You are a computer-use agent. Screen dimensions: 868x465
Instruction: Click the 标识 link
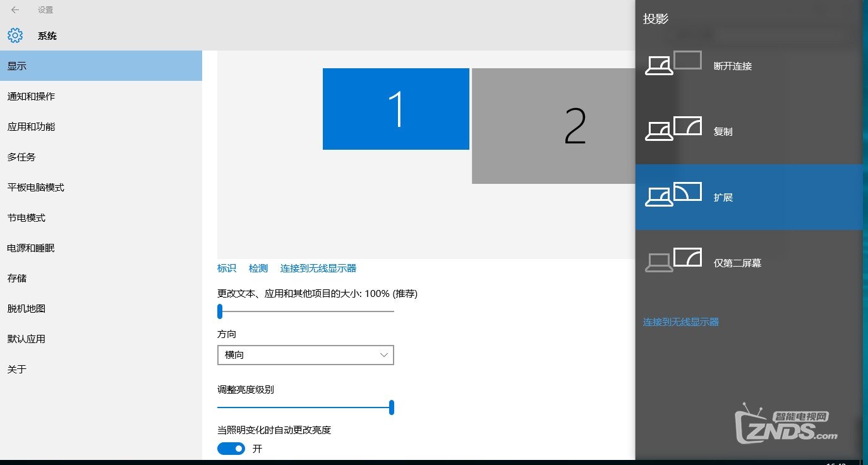pos(227,269)
